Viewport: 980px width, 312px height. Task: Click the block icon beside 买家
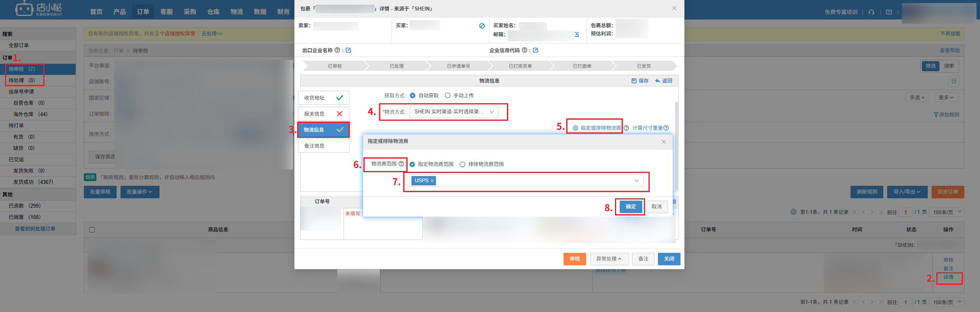coord(482,26)
